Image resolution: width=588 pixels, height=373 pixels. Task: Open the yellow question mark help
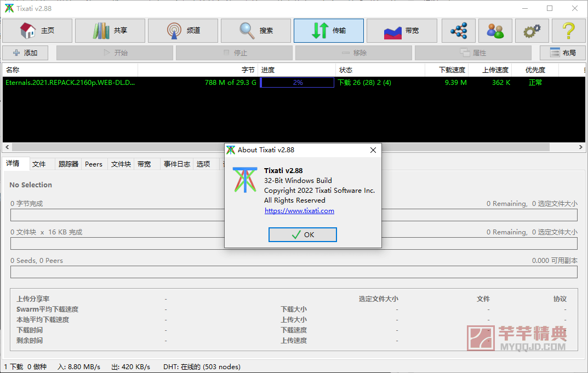coord(569,31)
